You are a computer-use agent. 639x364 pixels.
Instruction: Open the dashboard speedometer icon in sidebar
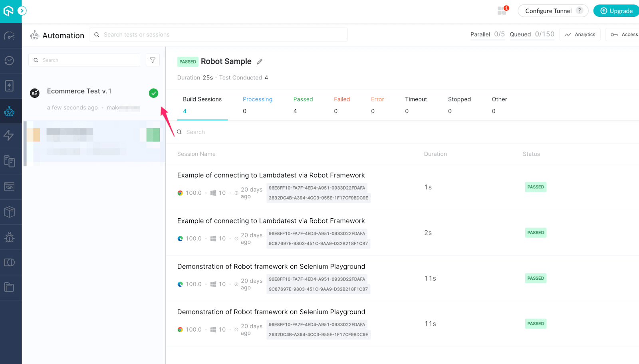point(9,36)
